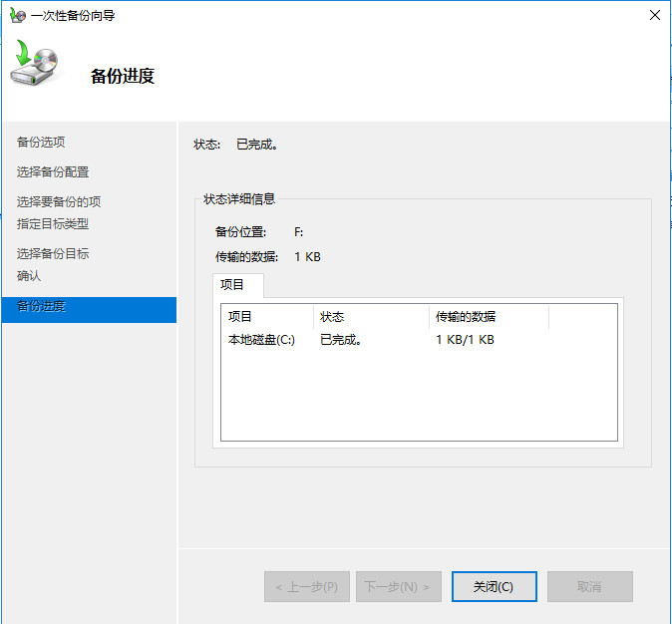Click the backup wizard title bar icon
The width and height of the screenshot is (672, 624).
click(18, 15)
